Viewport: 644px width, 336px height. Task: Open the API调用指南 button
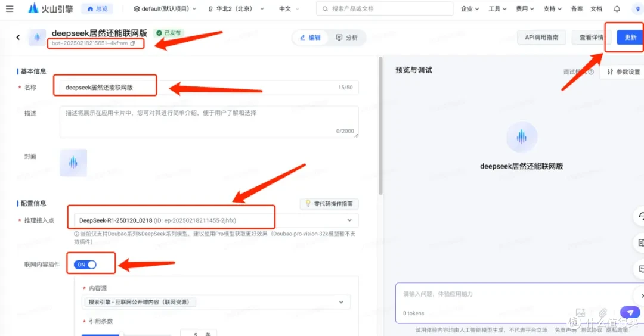[x=541, y=38]
